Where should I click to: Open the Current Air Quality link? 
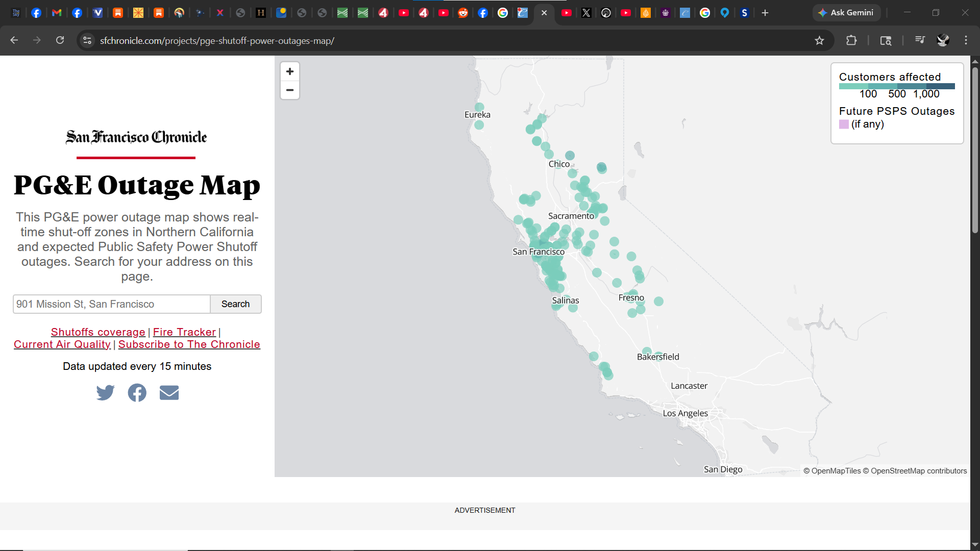[x=62, y=344]
